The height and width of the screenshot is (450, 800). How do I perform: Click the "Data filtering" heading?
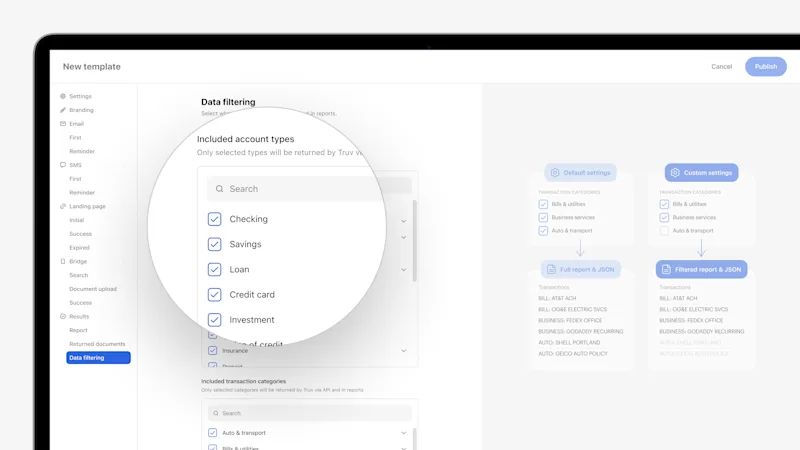click(228, 102)
